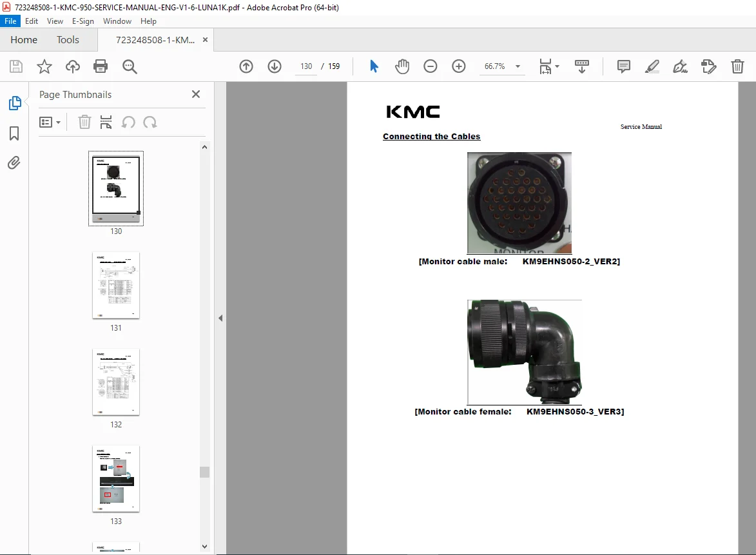
Task: Open the Window menu
Action: [x=117, y=21]
